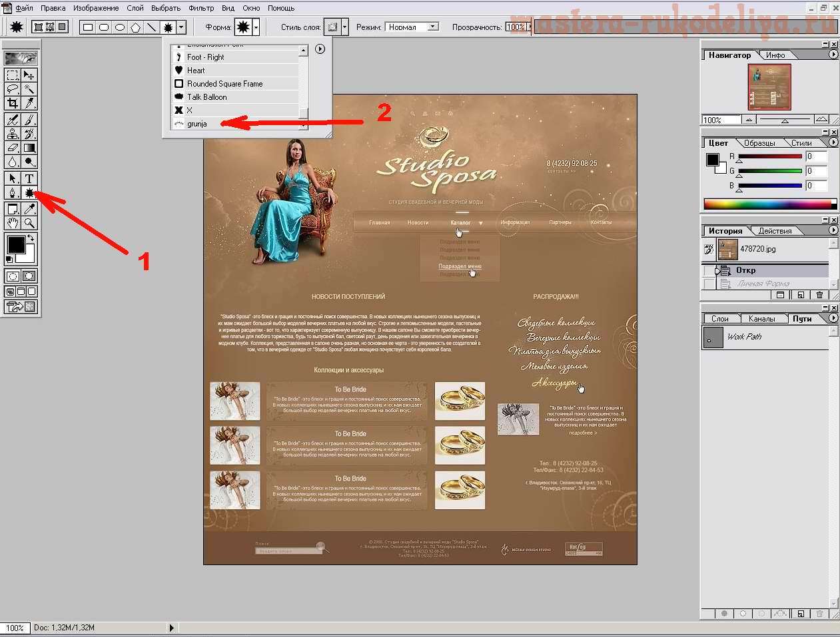Screen dimensions: 840x637
Task: Open the shape picker flyout menu
Action: click(320, 49)
